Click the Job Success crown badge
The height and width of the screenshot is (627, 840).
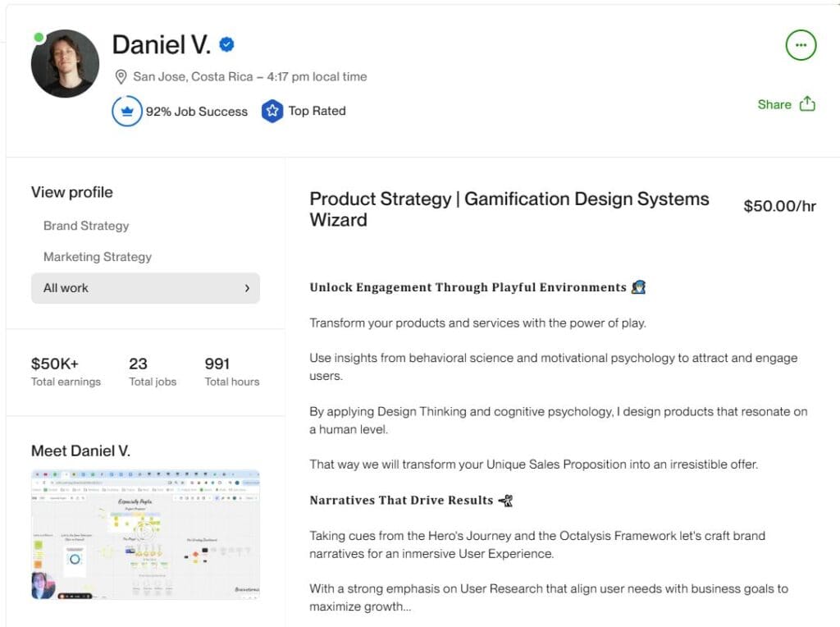[x=126, y=112]
